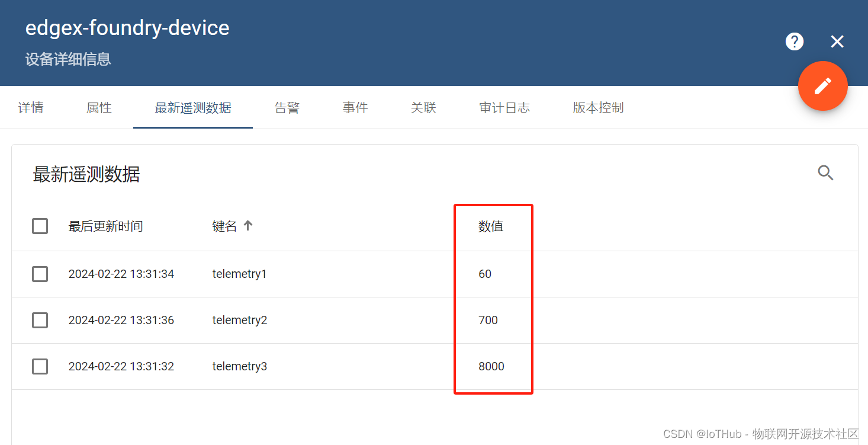Click the value 700
Screen dimensions: 868x445
(488, 320)
